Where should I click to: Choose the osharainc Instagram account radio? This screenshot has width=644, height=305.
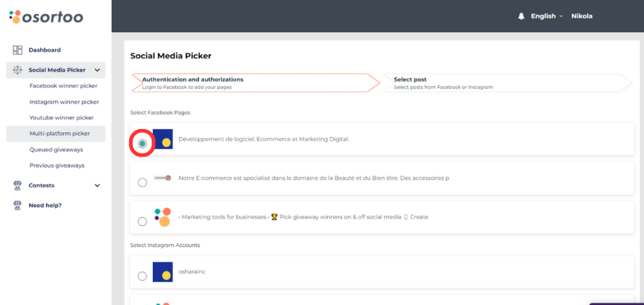pos(142,276)
